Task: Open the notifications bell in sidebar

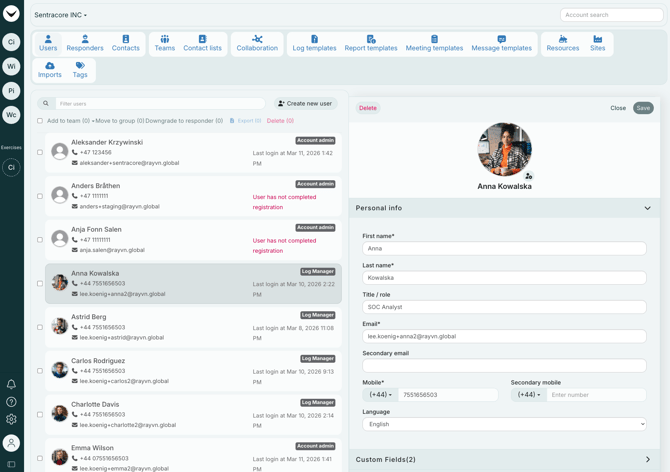Action: pos(11,384)
